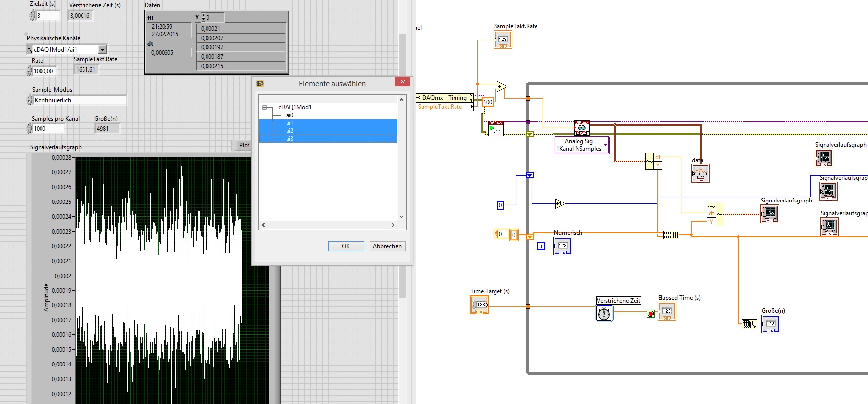Collapse the cDAQ1Mod1 tree node
This screenshot has height=404, width=868.
265,107
